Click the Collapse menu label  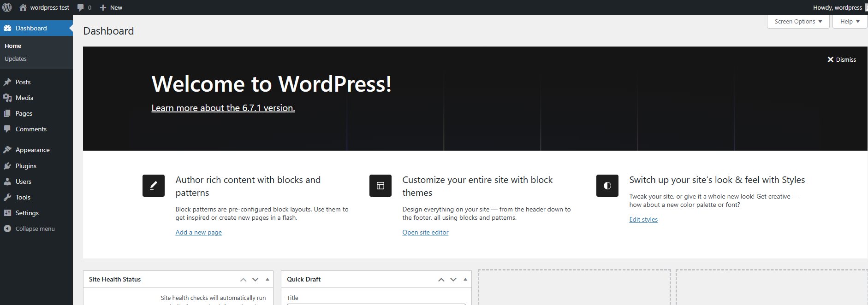(35, 229)
